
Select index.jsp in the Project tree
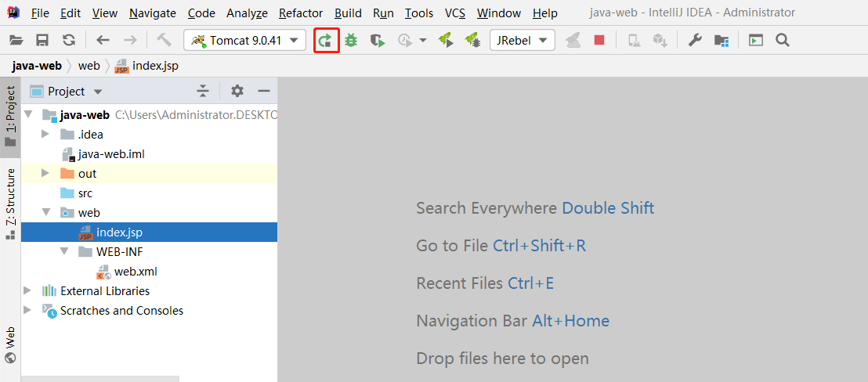click(149, 232)
